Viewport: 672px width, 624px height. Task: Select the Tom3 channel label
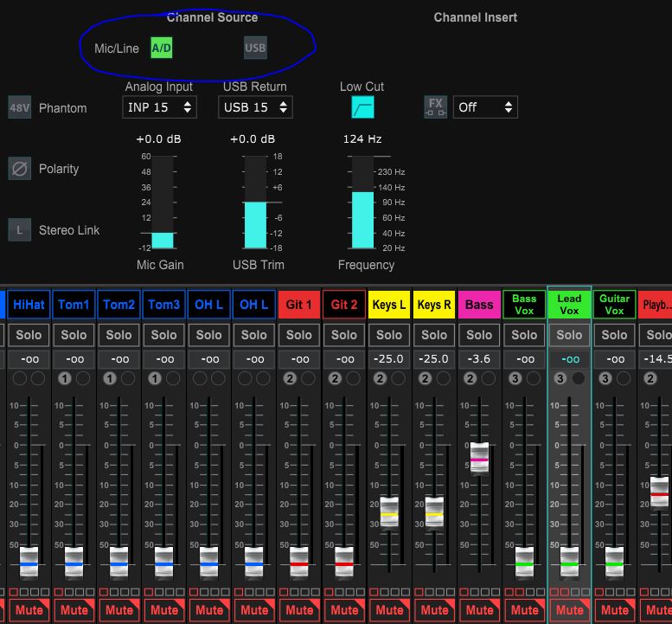click(x=163, y=305)
